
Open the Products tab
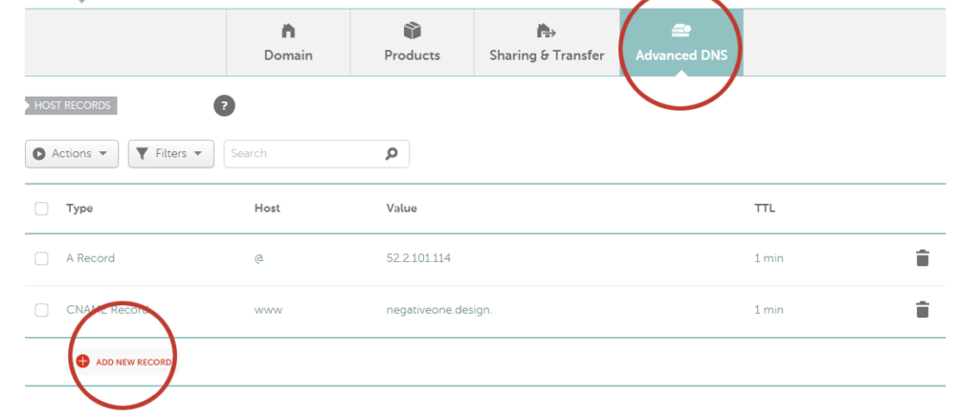(x=412, y=55)
